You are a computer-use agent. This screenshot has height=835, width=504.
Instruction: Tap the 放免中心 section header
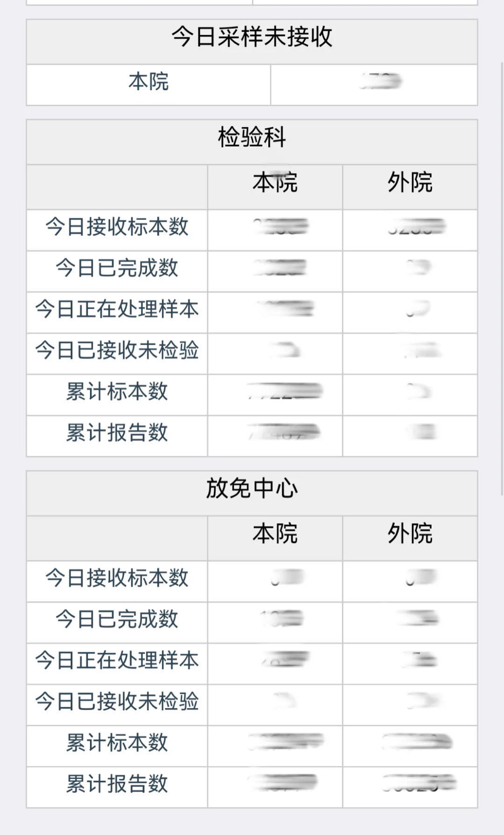(x=252, y=489)
